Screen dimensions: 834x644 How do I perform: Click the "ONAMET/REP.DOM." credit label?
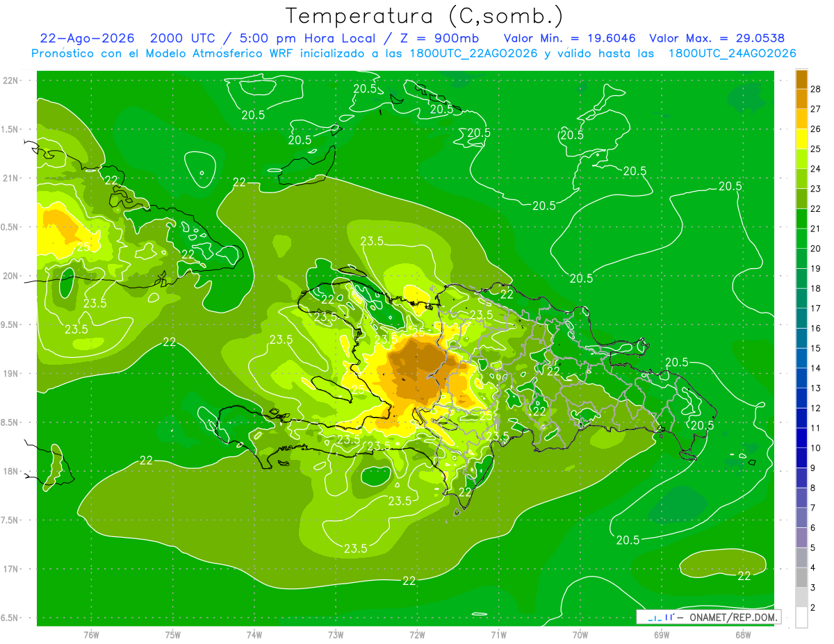coord(733,617)
